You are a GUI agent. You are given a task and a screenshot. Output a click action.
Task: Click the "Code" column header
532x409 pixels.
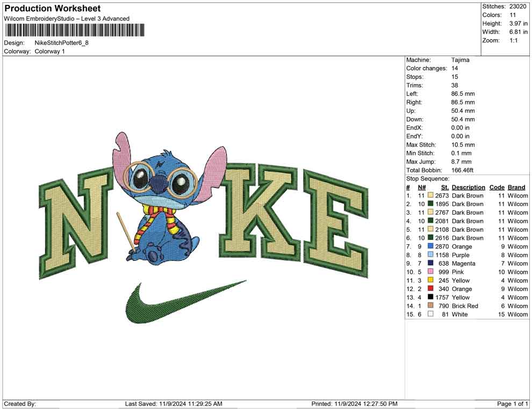tap(497, 187)
